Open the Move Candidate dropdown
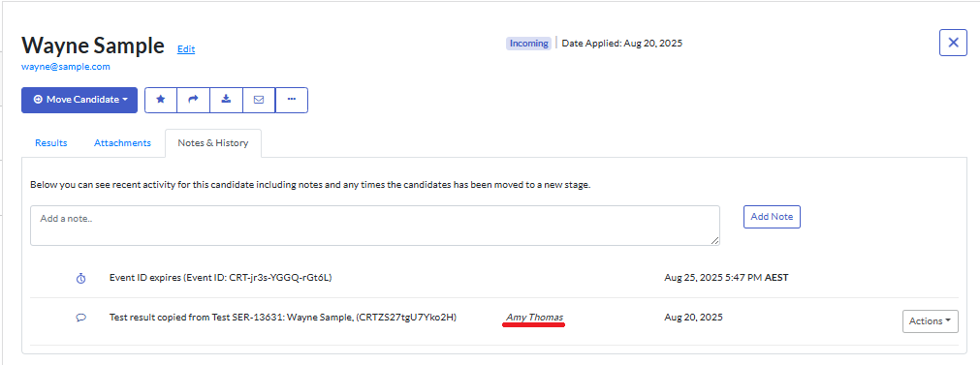This screenshot has height=365, width=980. click(79, 100)
